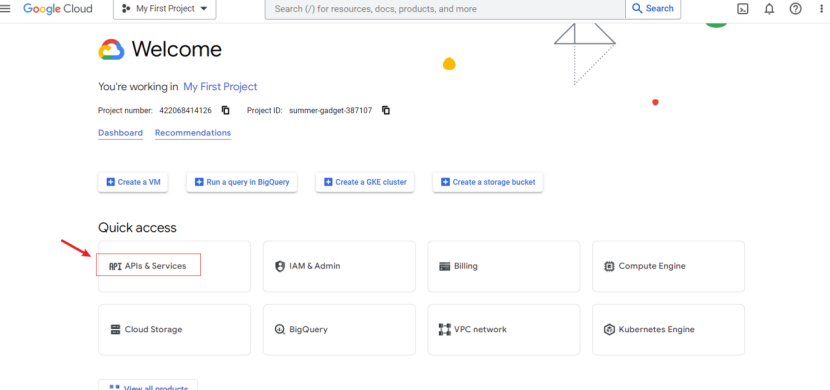The height and width of the screenshot is (390, 830).
Task: Copy the project number to clipboard
Action: pos(225,110)
